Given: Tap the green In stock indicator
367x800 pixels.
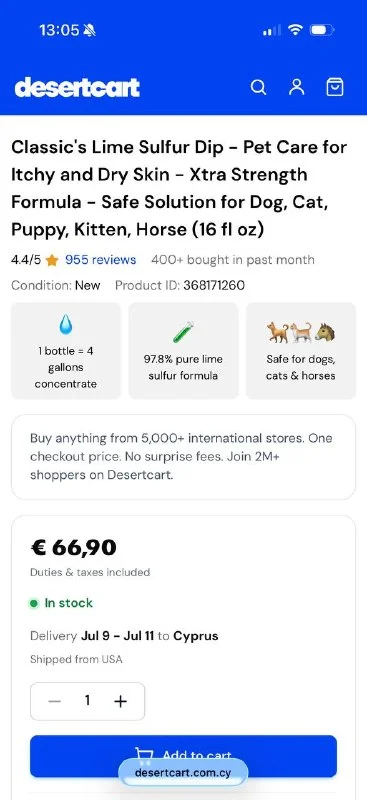Looking at the screenshot, I should pyautogui.click(x=61, y=603).
